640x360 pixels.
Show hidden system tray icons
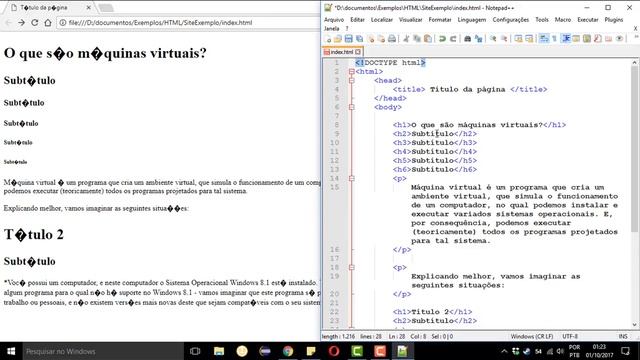(x=504, y=351)
